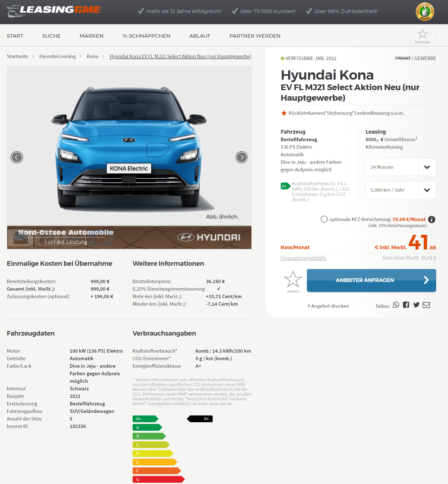Image resolution: width=448 pixels, height=484 pixels.
Task: Click the Nord-Ostsee Automobile dealer banner
Action: point(129,237)
